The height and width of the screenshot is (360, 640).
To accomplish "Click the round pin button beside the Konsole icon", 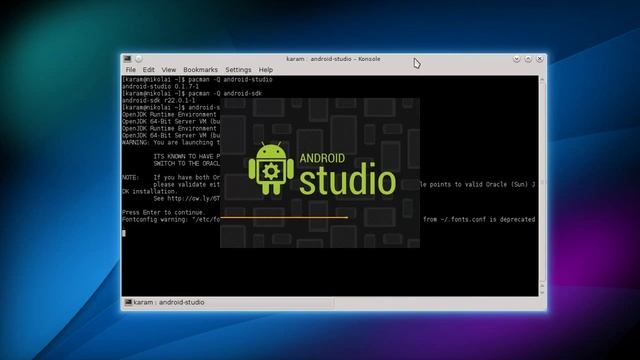I will click(139, 59).
